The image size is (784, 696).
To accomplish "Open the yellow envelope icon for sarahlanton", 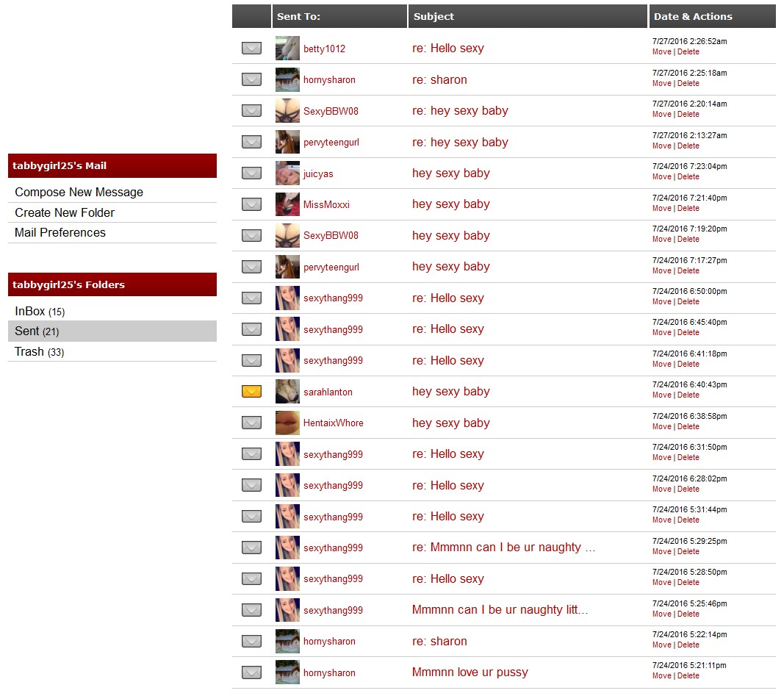I will pyautogui.click(x=251, y=392).
